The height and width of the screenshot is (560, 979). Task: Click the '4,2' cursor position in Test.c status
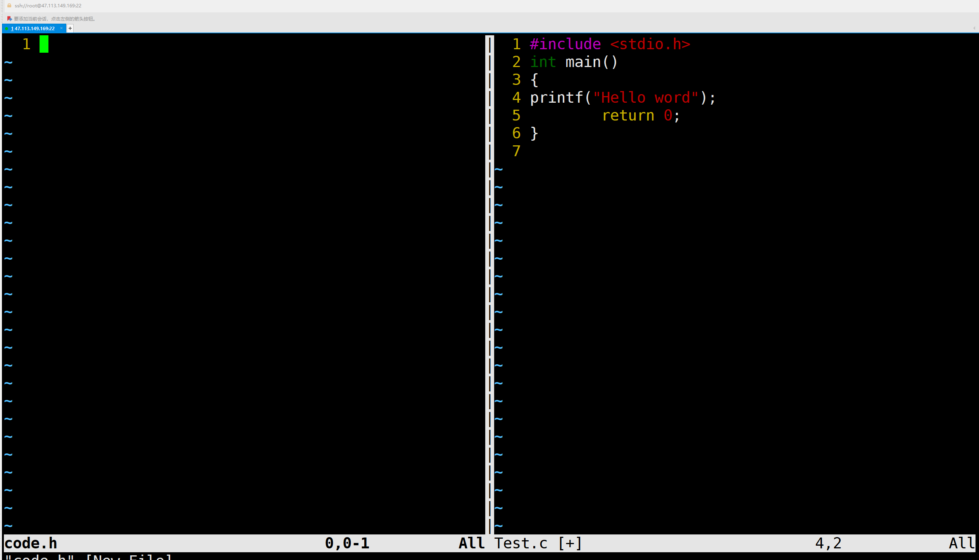click(x=828, y=543)
